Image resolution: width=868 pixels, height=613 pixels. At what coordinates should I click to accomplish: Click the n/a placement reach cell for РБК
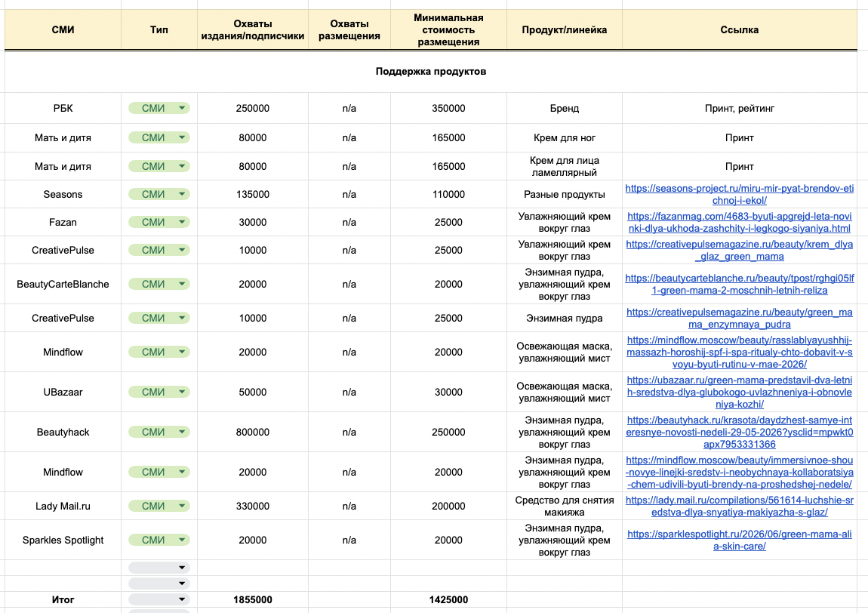tap(349, 108)
